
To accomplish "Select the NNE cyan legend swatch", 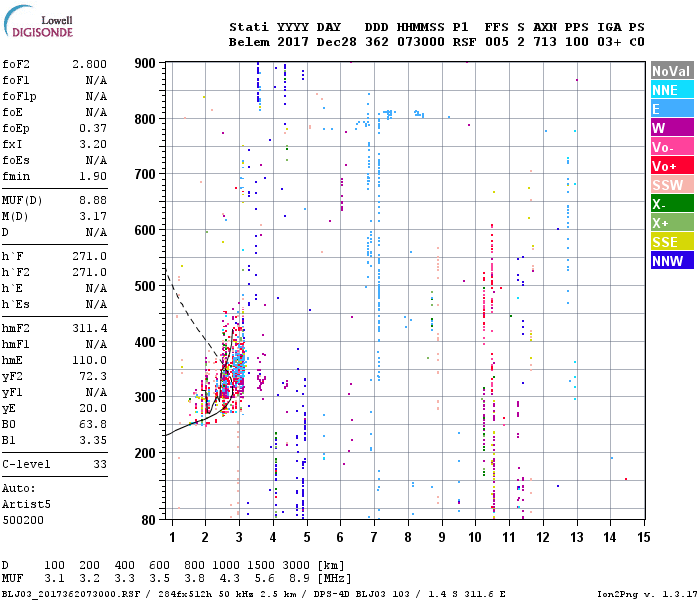I will 672,90.
